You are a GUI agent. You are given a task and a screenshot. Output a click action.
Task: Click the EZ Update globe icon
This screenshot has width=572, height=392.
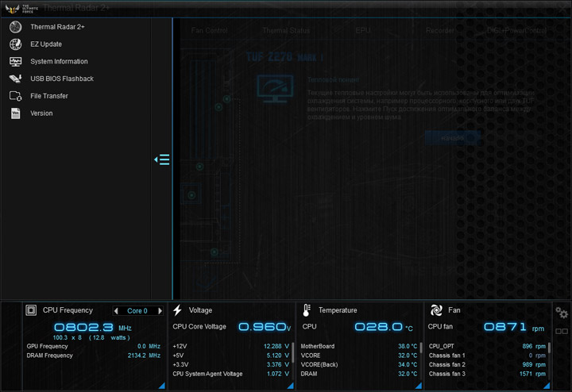(x=15, y=44)
